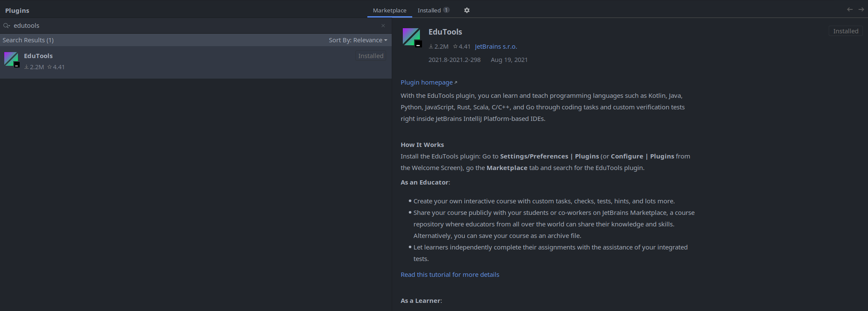The width and height of the screenshot is (868, 311).
Task: Click the As a Learner heading
Action: pyautogui.click(x=421, y=301)
